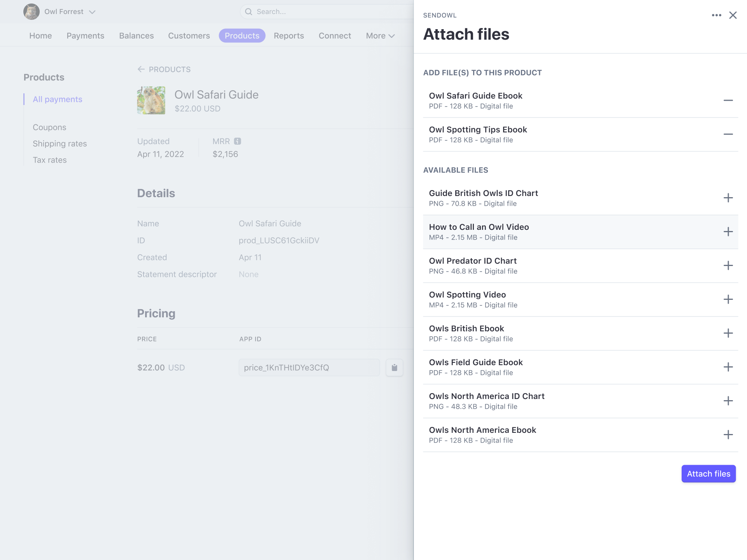747x560 pixels.
Task: Close the Attach files panel
Action: point(733,15)
